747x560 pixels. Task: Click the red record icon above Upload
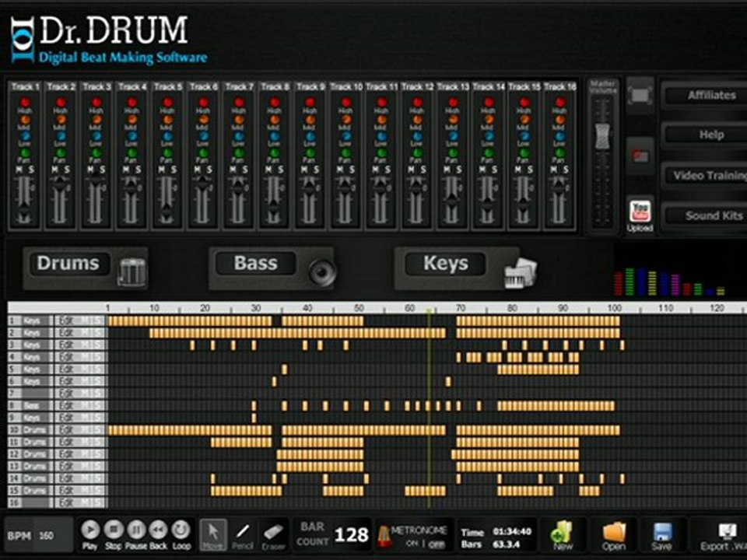pyautogui.click(x=640, y=156)
